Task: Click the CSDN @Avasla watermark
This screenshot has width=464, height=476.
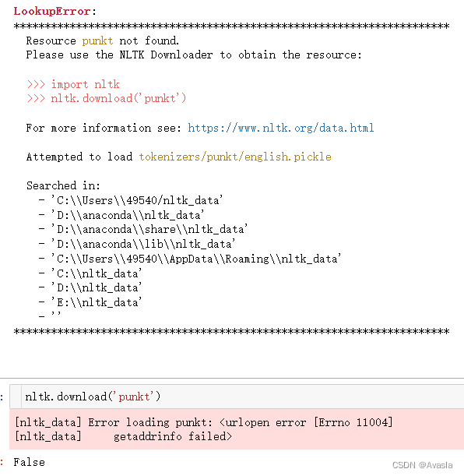Action: 422,465
